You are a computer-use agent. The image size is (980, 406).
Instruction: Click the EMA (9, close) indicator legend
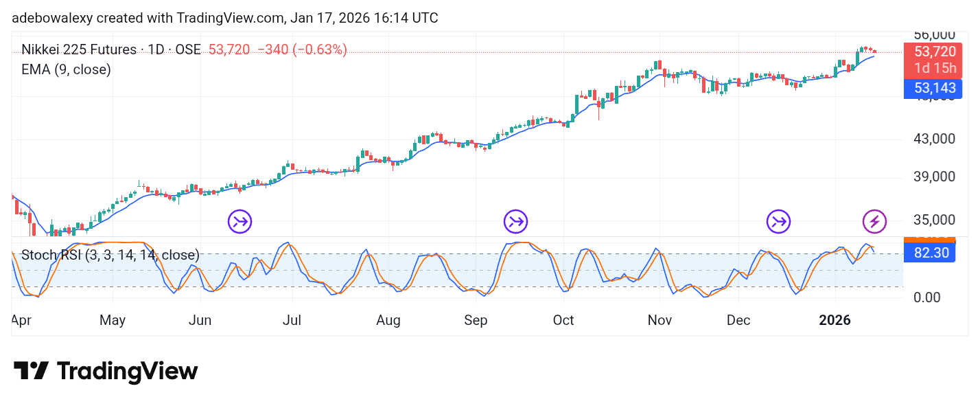(x=67, y=69)
